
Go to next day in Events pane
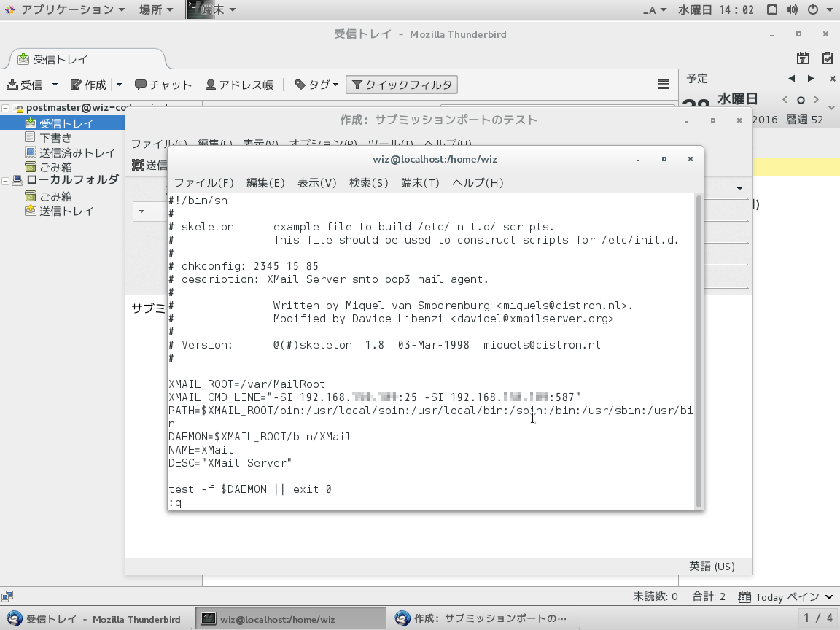coord(811,78)
